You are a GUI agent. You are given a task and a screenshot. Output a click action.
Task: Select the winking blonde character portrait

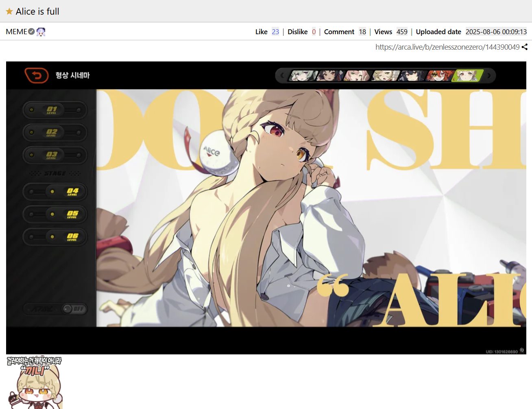pos(385,75)
